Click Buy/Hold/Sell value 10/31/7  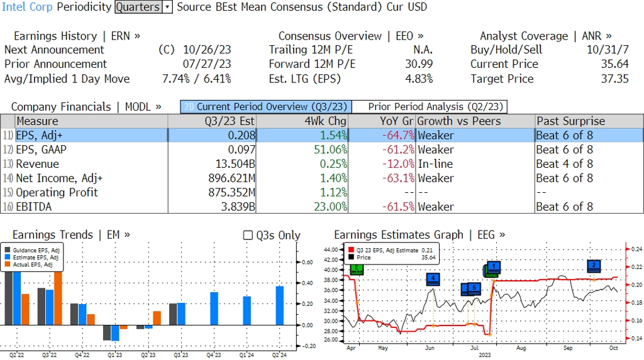coord(608,50)
